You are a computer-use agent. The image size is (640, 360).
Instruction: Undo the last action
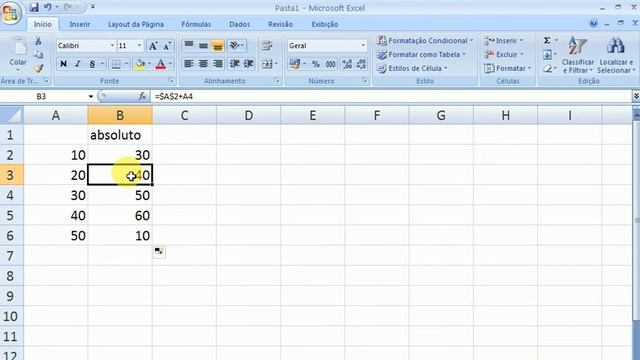[48, 7]
